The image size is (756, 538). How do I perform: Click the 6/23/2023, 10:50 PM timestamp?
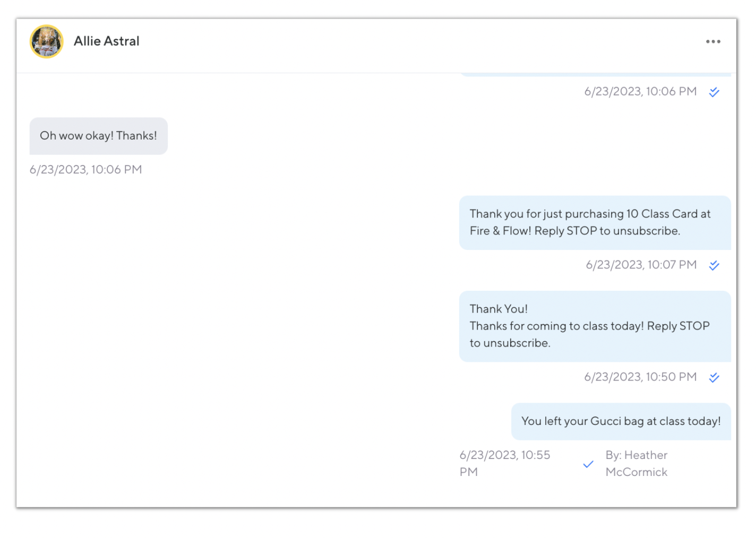[x=640, y=377]
